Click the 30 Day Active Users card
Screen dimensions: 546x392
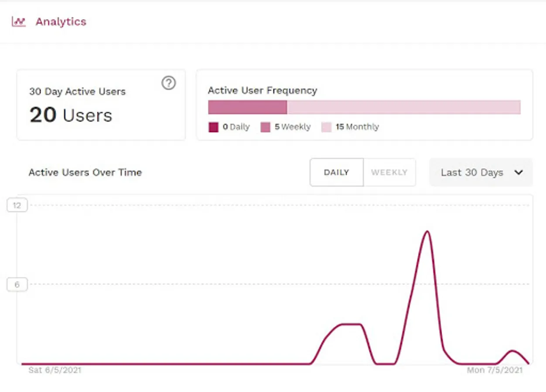[101, 105]
